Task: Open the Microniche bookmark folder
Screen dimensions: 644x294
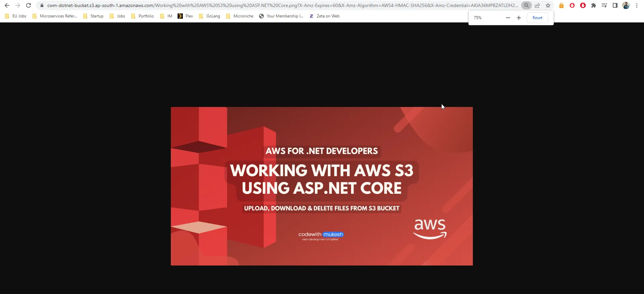Action: 240,16
